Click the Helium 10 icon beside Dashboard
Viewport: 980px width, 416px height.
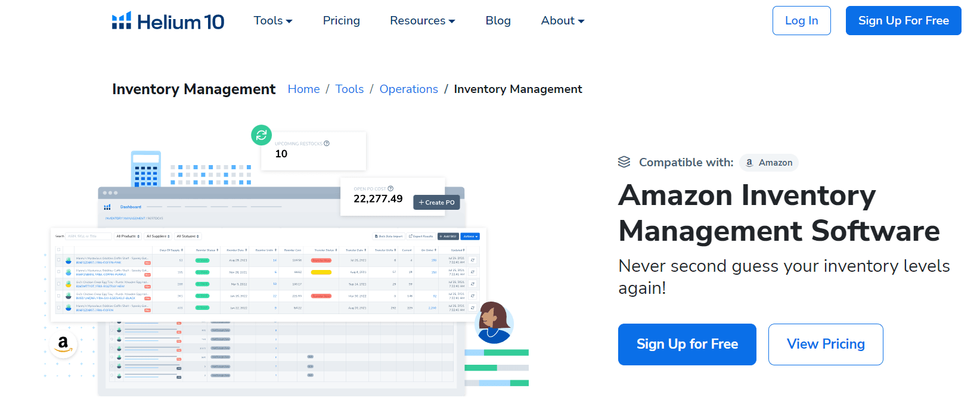107,207
